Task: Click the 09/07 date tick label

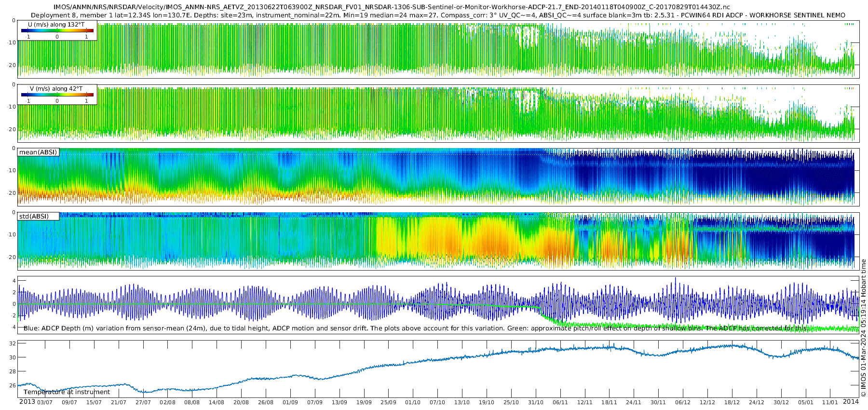Action: (69, 402)
